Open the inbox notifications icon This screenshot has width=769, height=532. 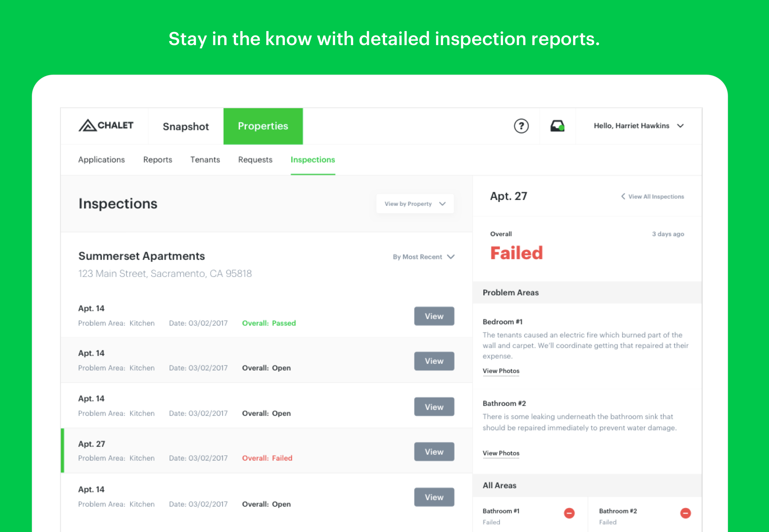click(x=557, y=126)
